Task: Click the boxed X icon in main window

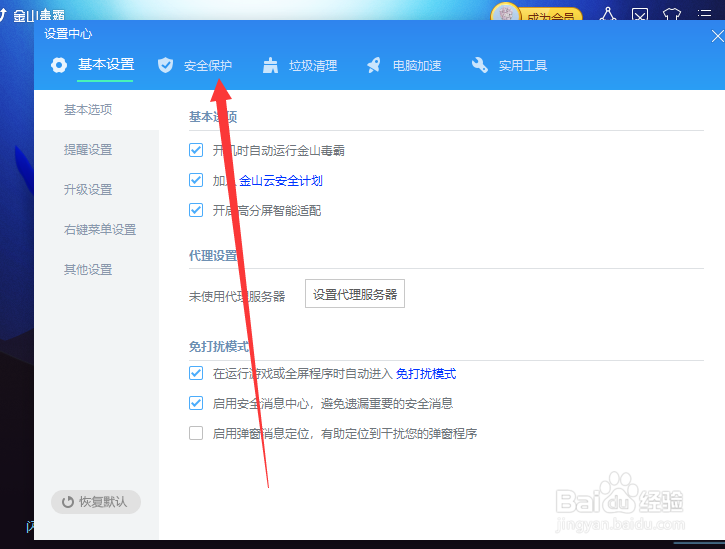Action: coord(640,15)
